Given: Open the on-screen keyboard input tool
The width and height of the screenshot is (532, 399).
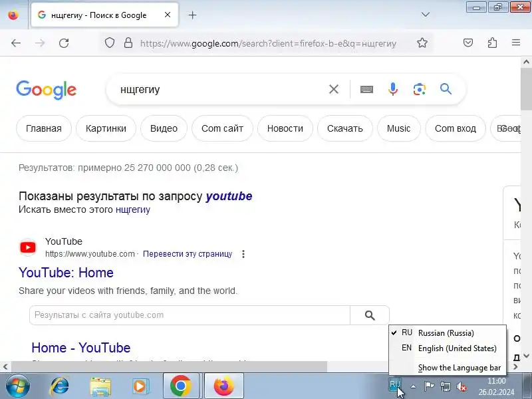Looking at the screenshot, I should [366, 90].
